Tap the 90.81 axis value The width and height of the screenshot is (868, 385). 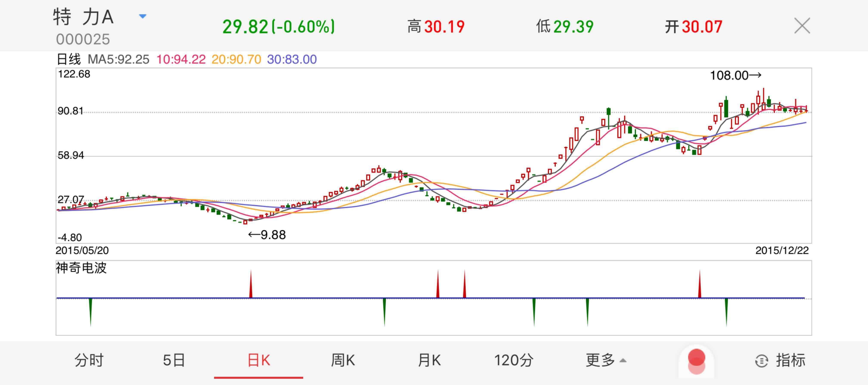[70, 111]
